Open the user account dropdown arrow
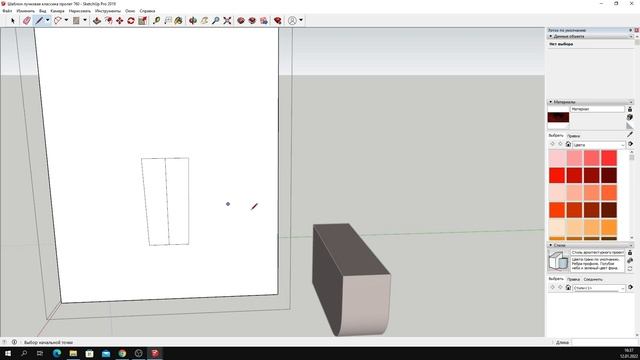This screenshot has height=360, width=640. 301,20
